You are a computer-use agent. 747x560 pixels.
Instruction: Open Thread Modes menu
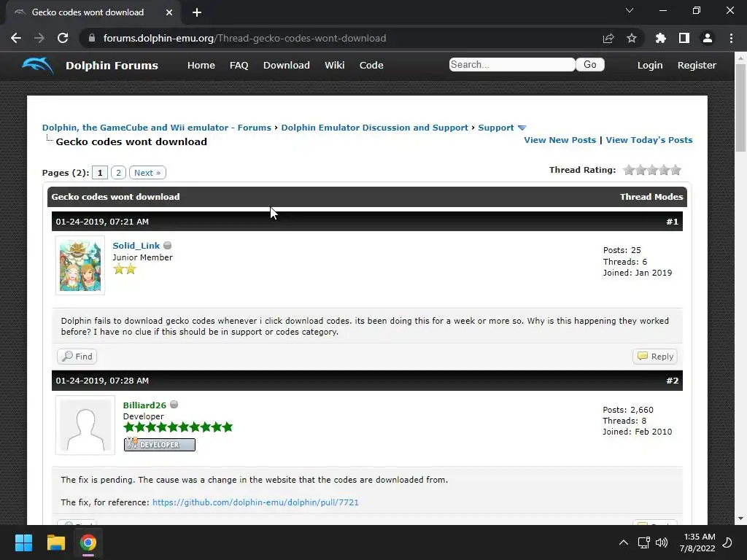pyautogui.click(x=651, y=197)
